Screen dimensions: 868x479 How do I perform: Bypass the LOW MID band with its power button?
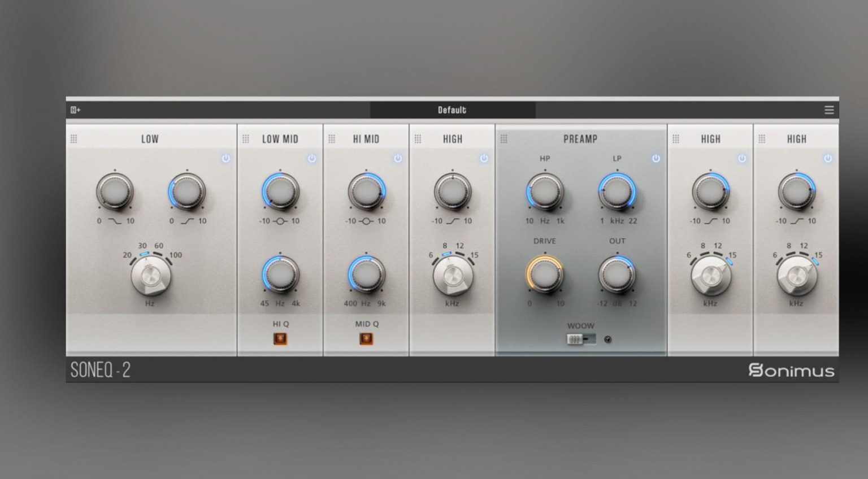[x=313, y=159]
